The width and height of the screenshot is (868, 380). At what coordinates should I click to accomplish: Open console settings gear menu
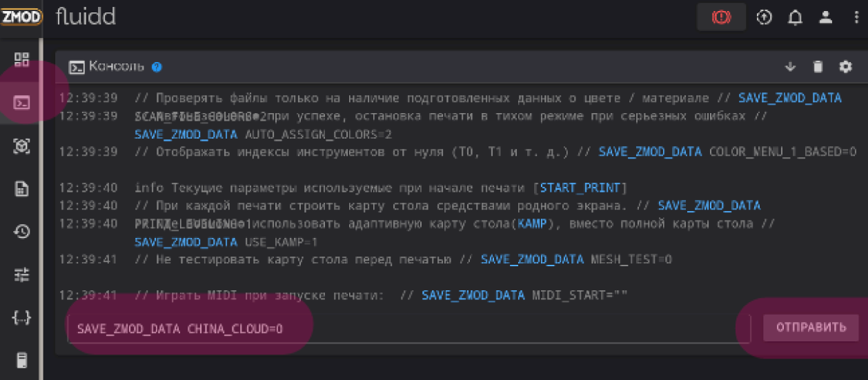click(845, 67)
